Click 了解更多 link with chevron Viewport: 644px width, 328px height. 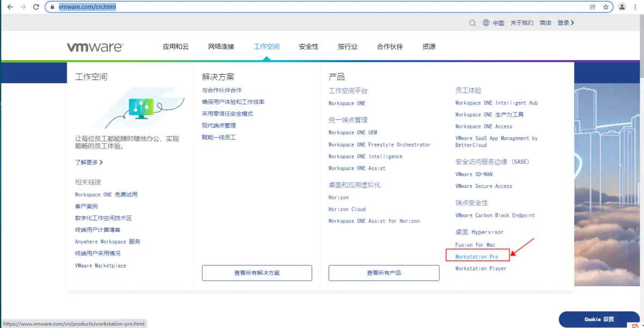pyautogui.click(x=89, y=162)
